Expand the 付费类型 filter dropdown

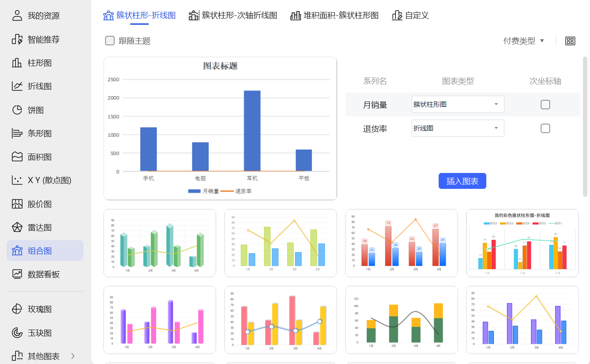(x=523, y=40)
